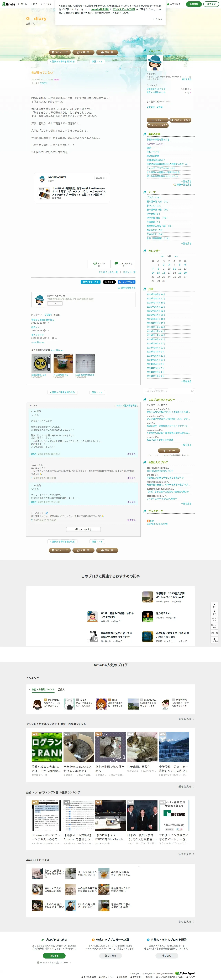Viewport: 221px width, 980px height.
Task: Open thumbnail 深夜に帰宅した夫
Action: tap(41, 364)
